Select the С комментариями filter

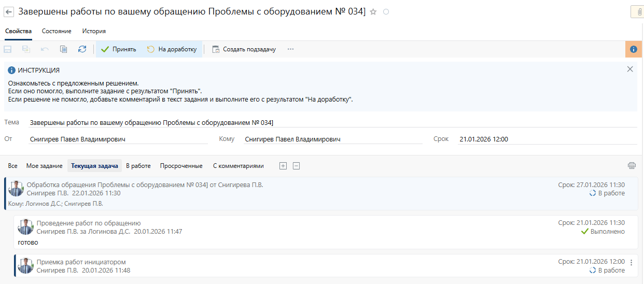[x=238, y=166]
